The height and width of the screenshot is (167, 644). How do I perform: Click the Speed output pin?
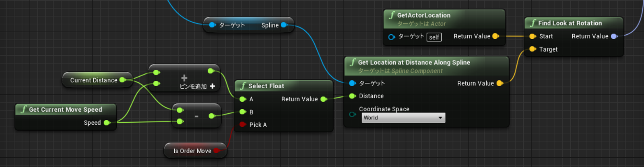(x=107, y=123)
